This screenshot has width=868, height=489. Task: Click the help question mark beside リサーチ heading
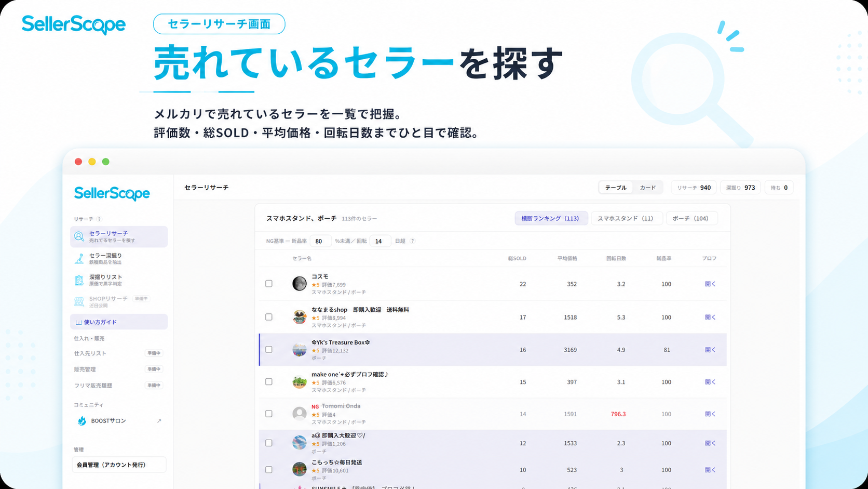click(99, 219)
